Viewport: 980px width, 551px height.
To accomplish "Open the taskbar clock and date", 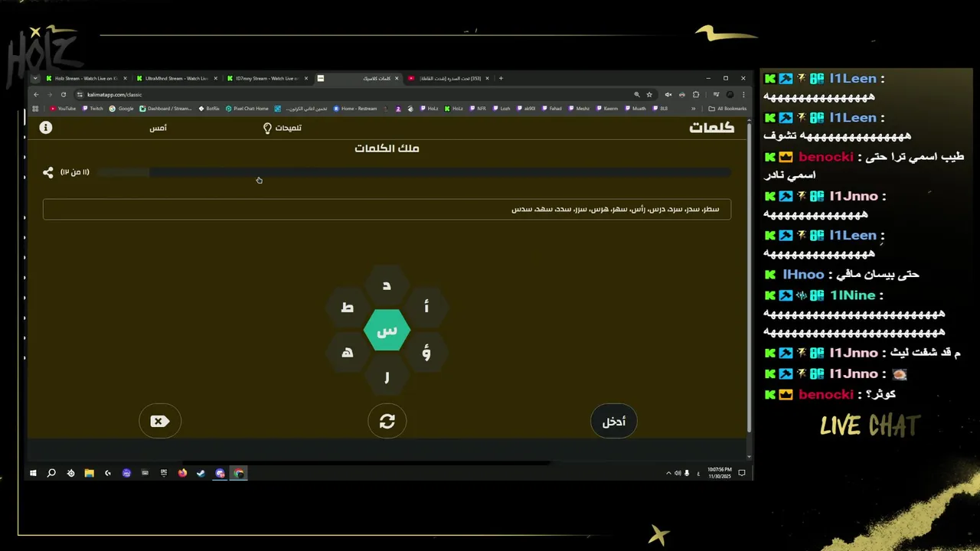I will pyautogui.click(x=719, y=473).
